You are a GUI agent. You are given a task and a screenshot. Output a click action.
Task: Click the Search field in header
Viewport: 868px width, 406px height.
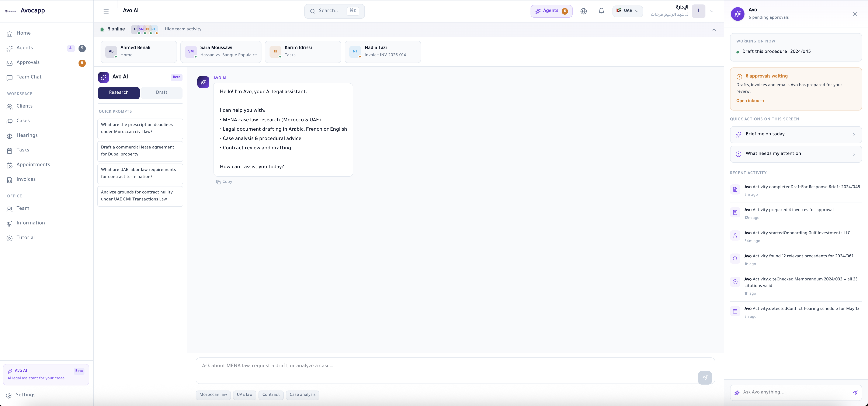(x=334, y=11)
